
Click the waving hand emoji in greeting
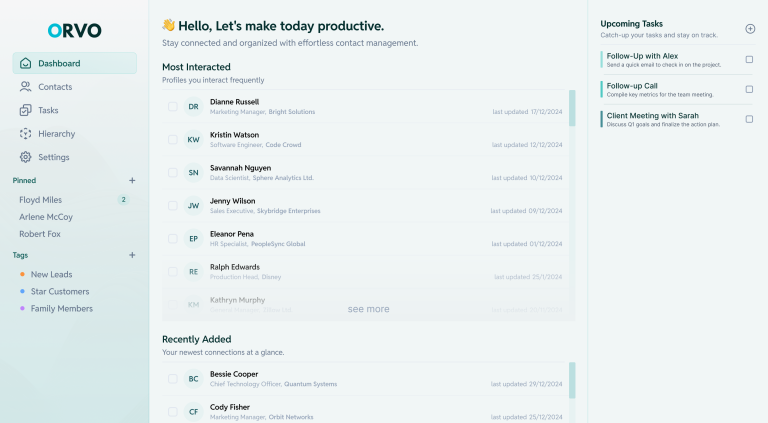(168, 25)
